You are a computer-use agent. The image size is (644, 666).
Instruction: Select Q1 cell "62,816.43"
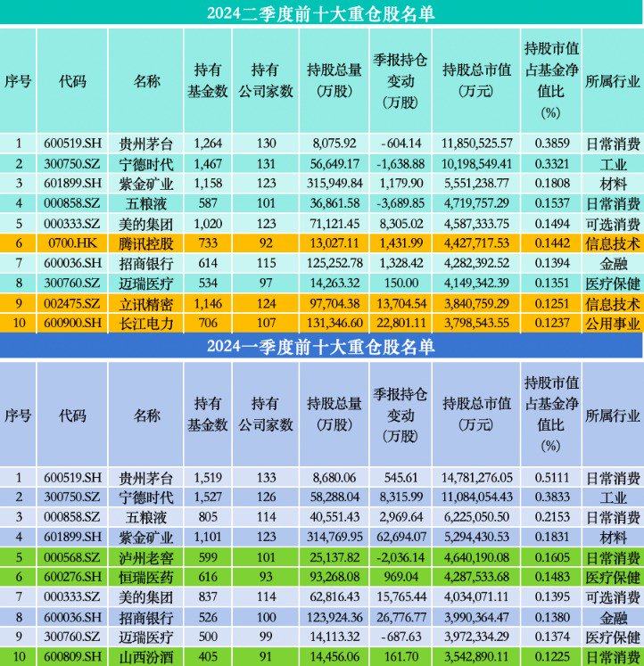point(334,597)
